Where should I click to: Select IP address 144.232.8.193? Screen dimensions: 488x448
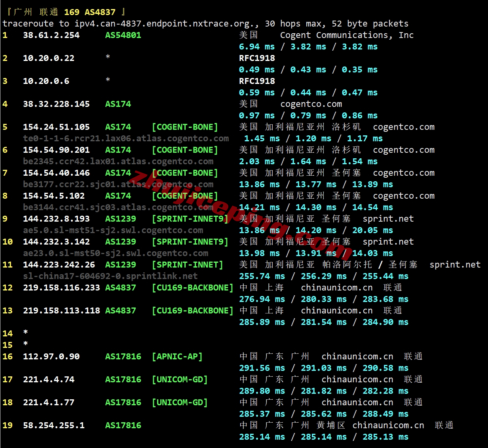tap(57, 219)
